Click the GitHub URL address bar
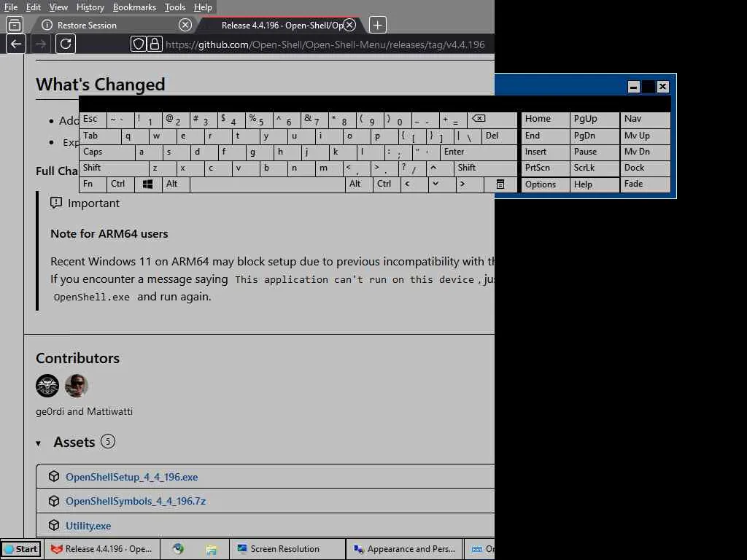 click(325, 44)
